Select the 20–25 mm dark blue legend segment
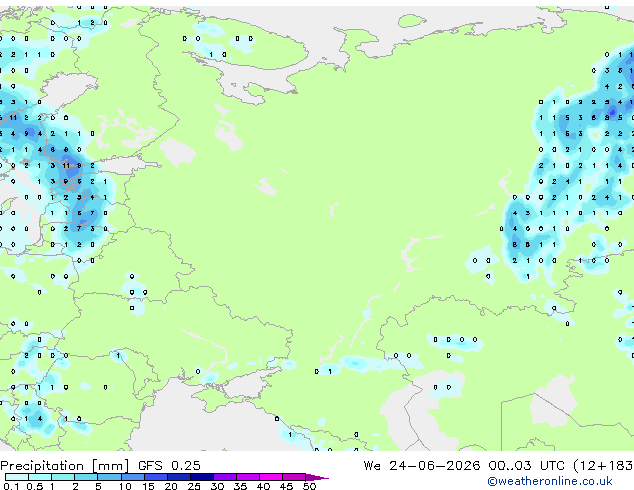The height and width of the screenshot is (490, 634). pyautogui.click(x=179, y=477)
